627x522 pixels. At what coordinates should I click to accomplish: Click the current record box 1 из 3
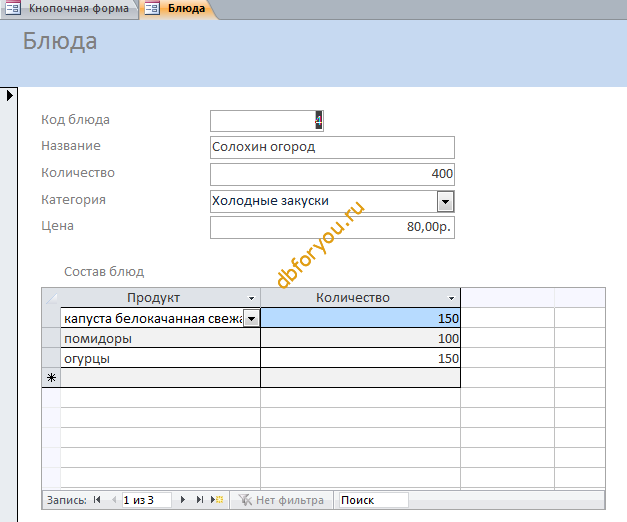tap(146, 500)
